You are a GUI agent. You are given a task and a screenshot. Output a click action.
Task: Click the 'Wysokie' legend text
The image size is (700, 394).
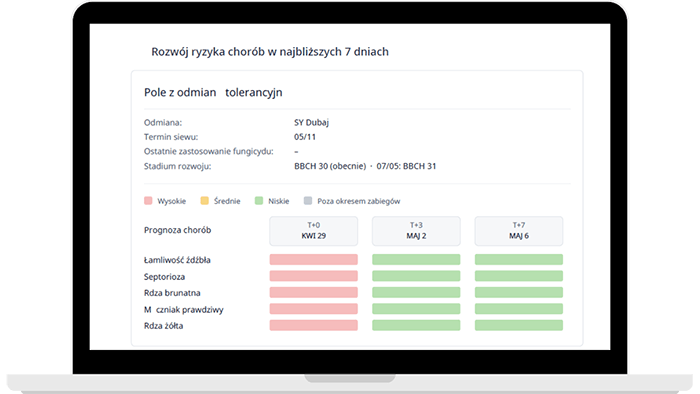tap(171, 201)
